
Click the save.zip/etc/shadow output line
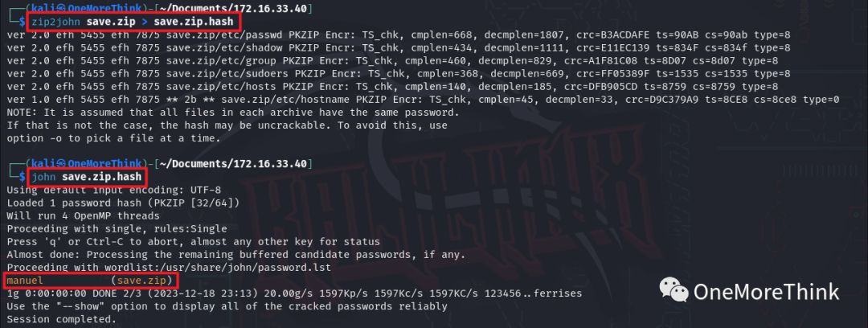click(399, 47)
